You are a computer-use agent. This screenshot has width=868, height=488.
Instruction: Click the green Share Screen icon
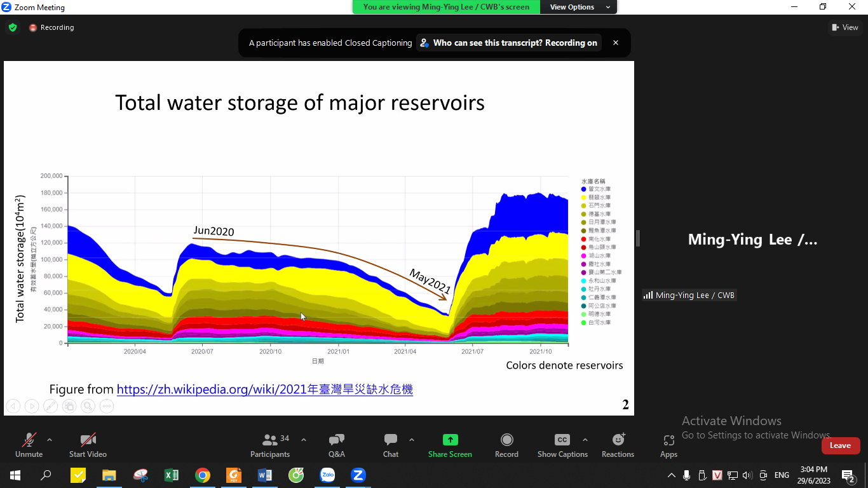[450, 440]
